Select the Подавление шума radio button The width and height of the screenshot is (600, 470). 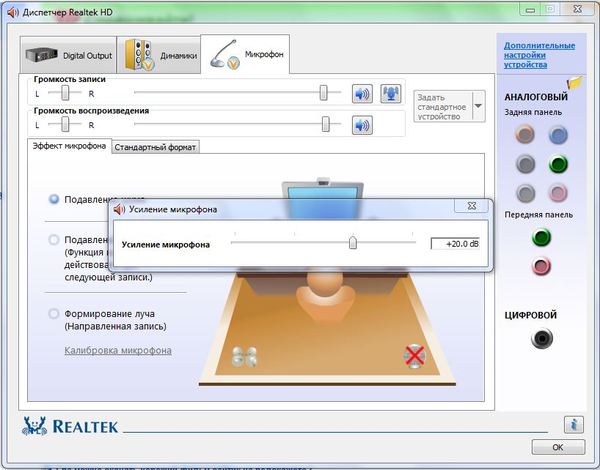54,199
